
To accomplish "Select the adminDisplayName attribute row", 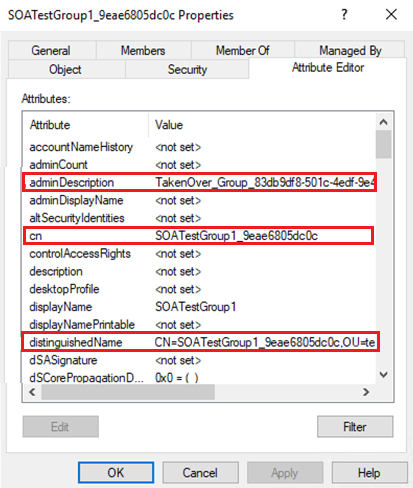I will (x=199, y=200).
